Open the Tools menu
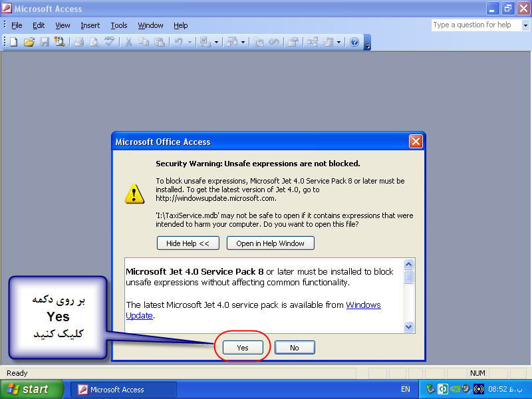Screen dimensions: 532x399 119,25
